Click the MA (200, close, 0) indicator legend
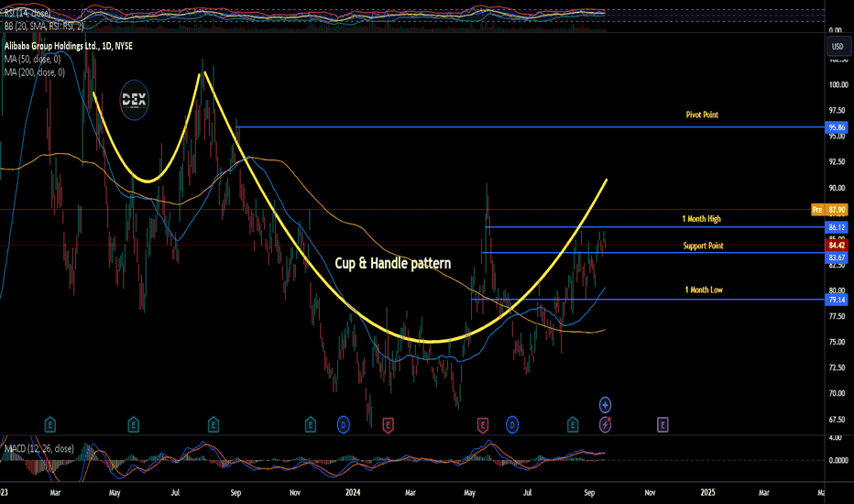The width and height of the screenshot is (854, 504). pos(34,71)
